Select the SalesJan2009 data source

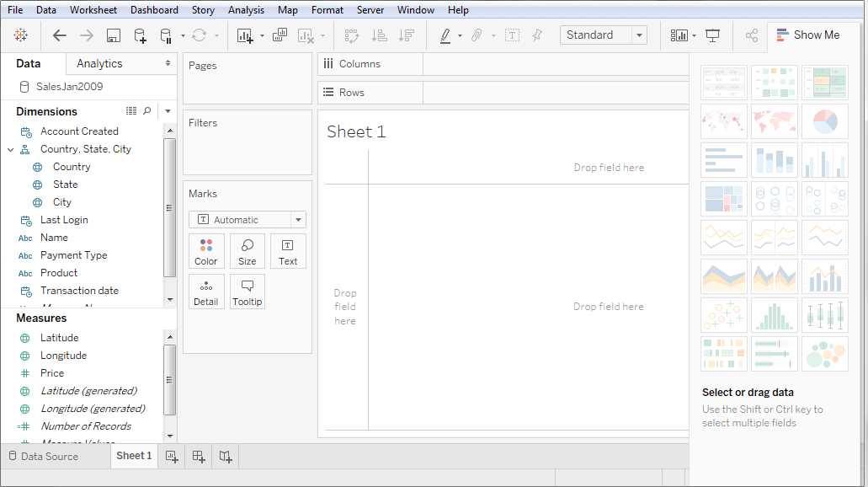pos(69,87)
